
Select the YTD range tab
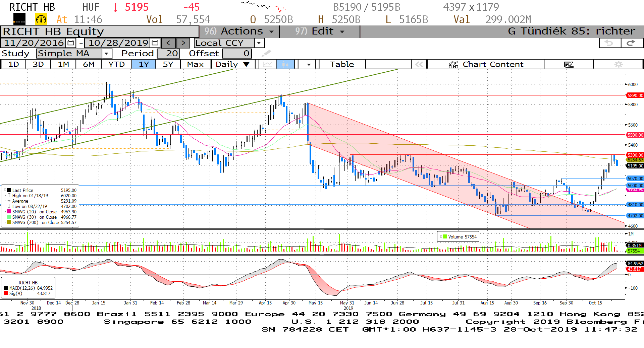pyautogui.click(x=116, y=64)
